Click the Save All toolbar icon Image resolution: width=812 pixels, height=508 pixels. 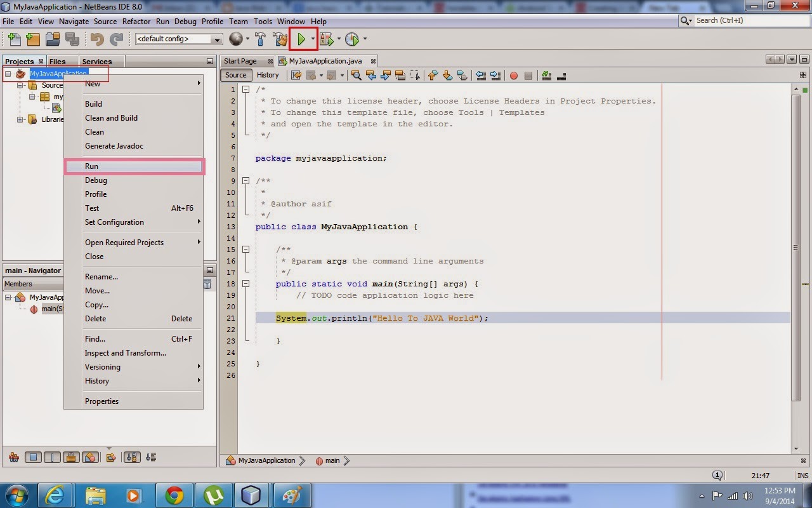(x=72, y=39)
